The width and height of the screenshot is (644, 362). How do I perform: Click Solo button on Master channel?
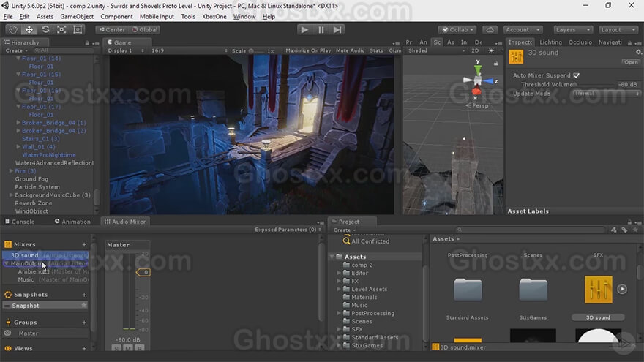(116, 348)
